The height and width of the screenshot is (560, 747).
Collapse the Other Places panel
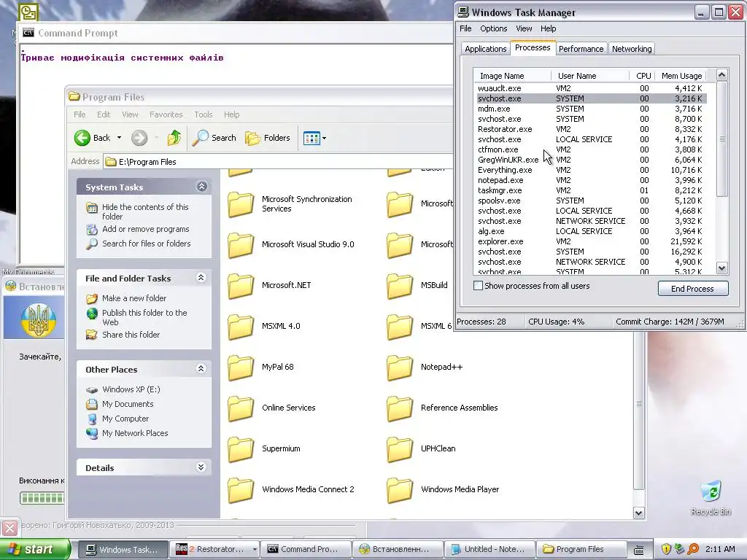pos(201,368)
